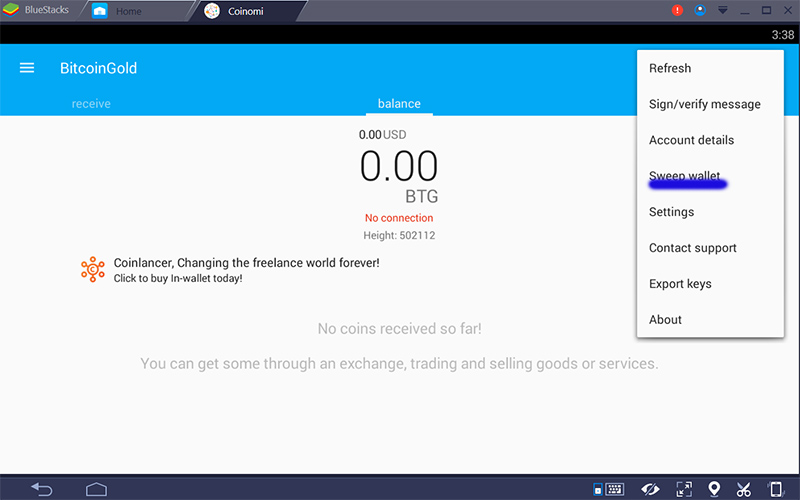Click the scissors screenshot icon
Screen dimensions: 800x500
(x=744, y=489)
